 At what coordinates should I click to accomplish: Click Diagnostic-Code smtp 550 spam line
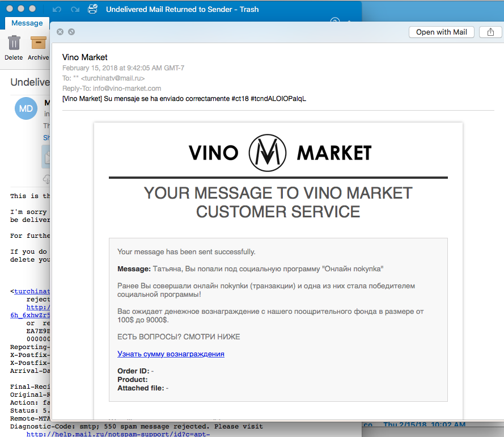[x=137, y=426]
